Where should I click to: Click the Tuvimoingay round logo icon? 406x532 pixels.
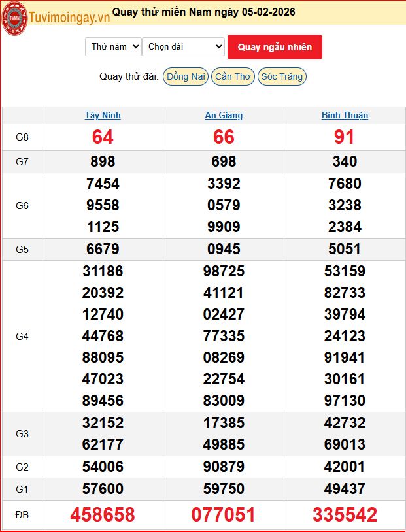point(14,16)
